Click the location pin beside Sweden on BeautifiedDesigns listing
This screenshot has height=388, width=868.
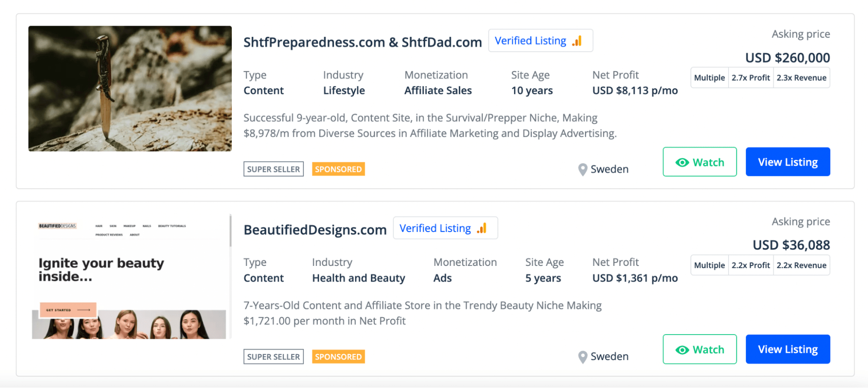(x=582, y=356)
